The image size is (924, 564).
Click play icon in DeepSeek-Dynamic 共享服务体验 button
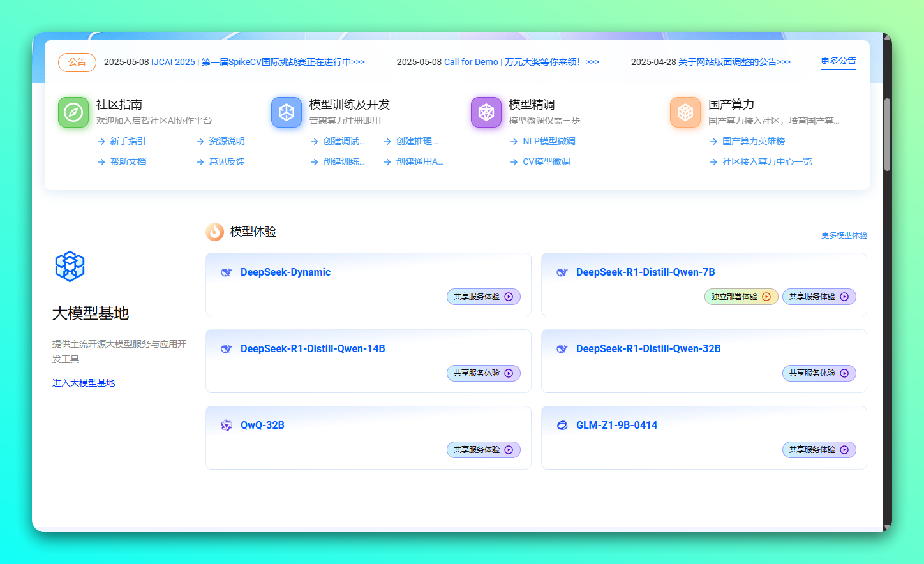(x=509, y=297)
